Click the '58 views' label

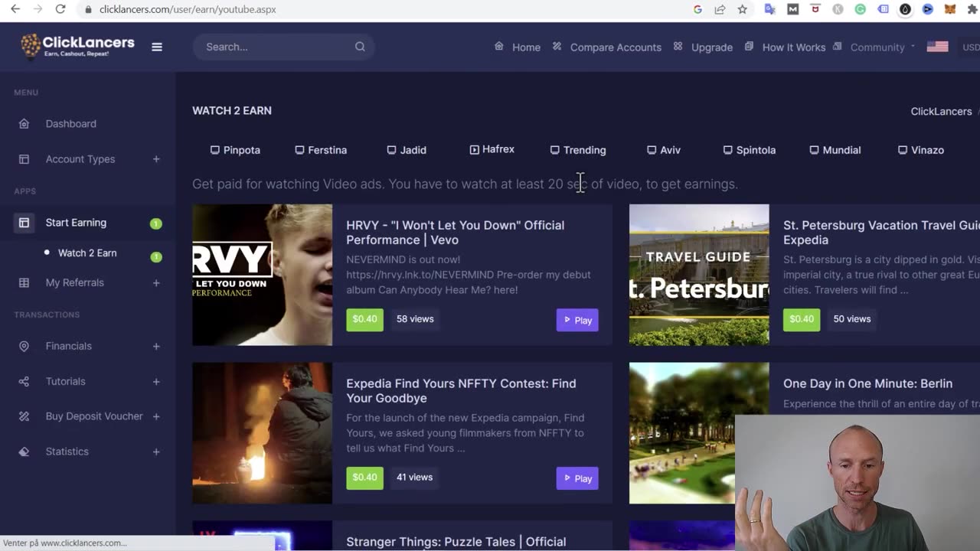point(415,319)
